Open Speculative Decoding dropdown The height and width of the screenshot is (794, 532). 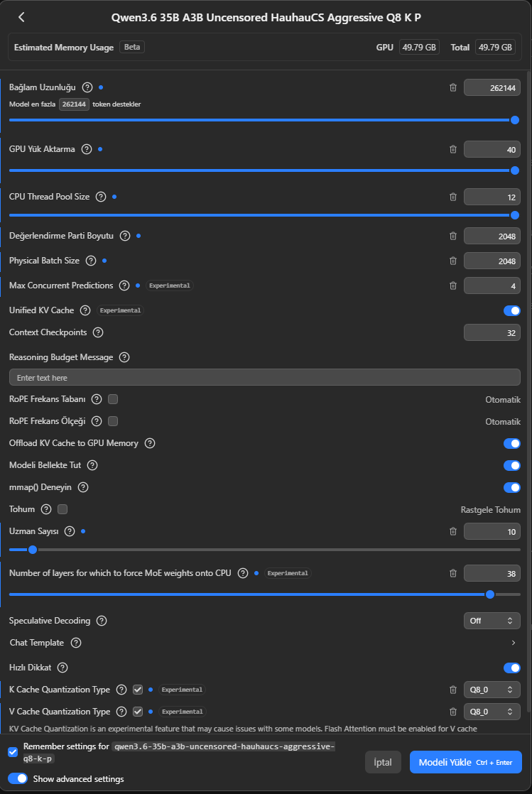[492, 621]
